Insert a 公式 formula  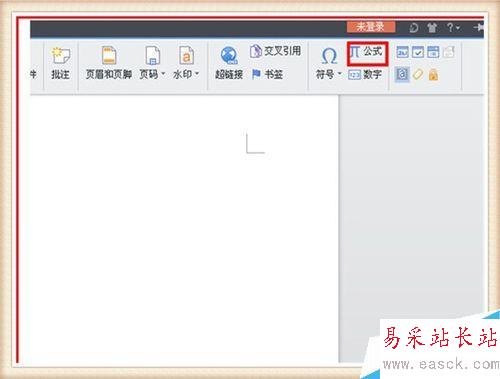click(x=367, y=52)
